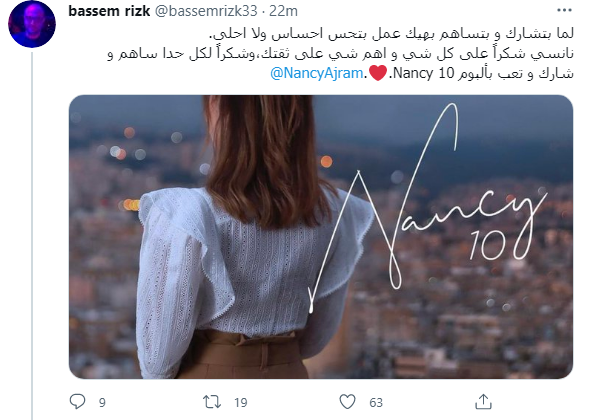Expand the three-dot more options menu

(x=564, y=11)
